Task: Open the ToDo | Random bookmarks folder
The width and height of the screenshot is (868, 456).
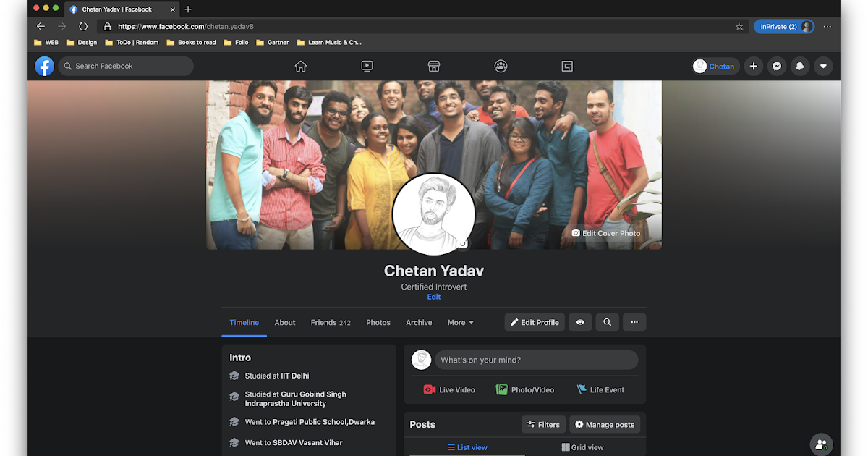Action: [131, 43]
